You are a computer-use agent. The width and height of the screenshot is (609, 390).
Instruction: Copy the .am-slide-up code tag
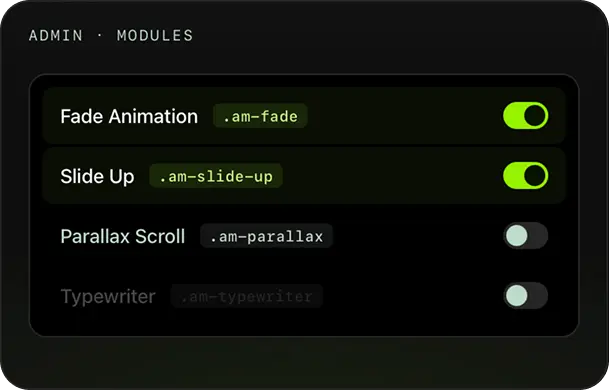[216, 176]
